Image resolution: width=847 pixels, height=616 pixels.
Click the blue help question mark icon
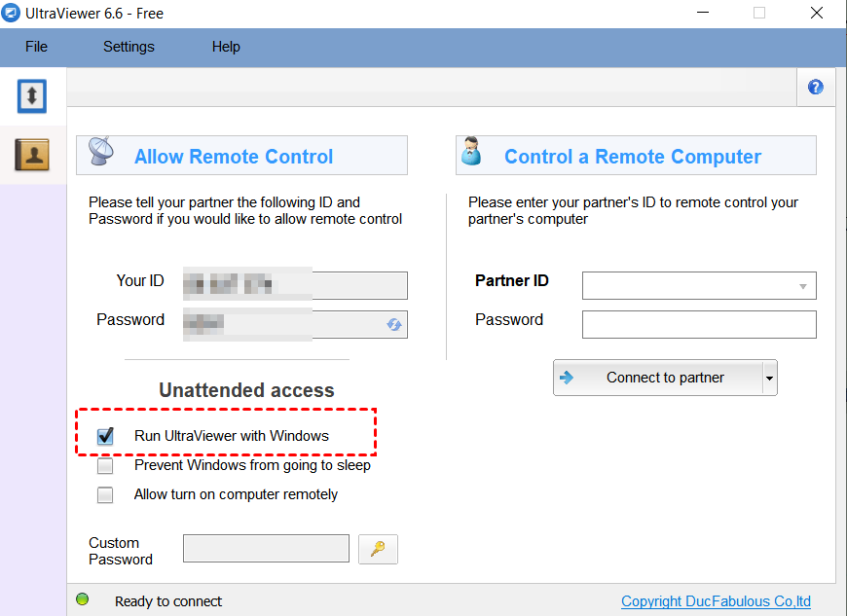coord(816,88)
